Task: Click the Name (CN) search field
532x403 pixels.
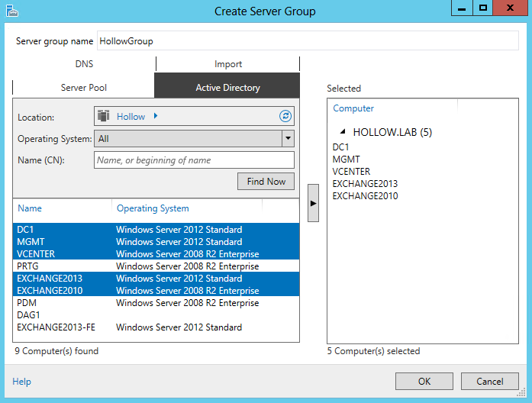Action: (x=194, y=160)
